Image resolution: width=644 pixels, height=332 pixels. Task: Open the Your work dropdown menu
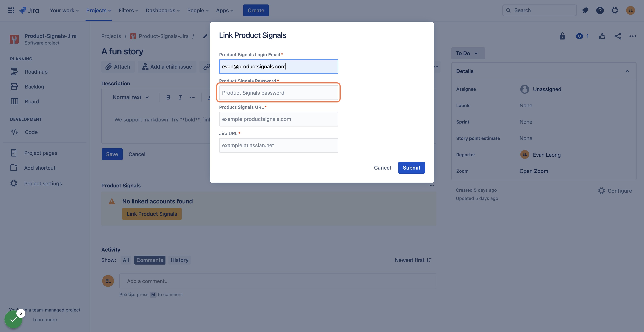coord(64,10)
